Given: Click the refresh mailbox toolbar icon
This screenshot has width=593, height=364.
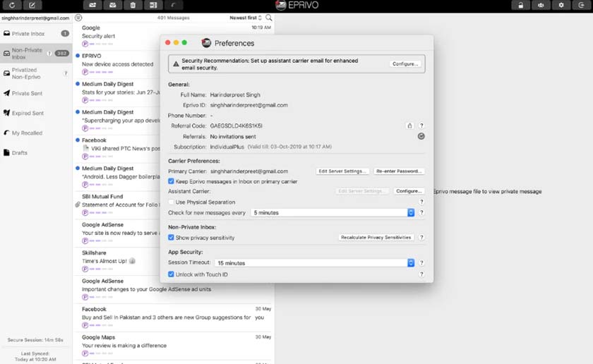Looking at the screenshot, I should pos(12,6).
